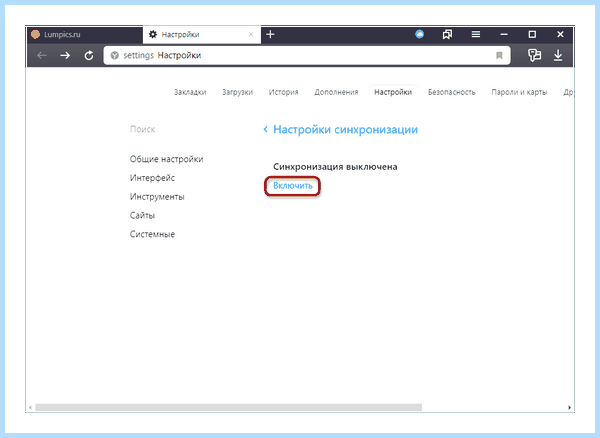Click Включить to enable sync
This screenshot has width=600, height=438.
pos(293,186)
